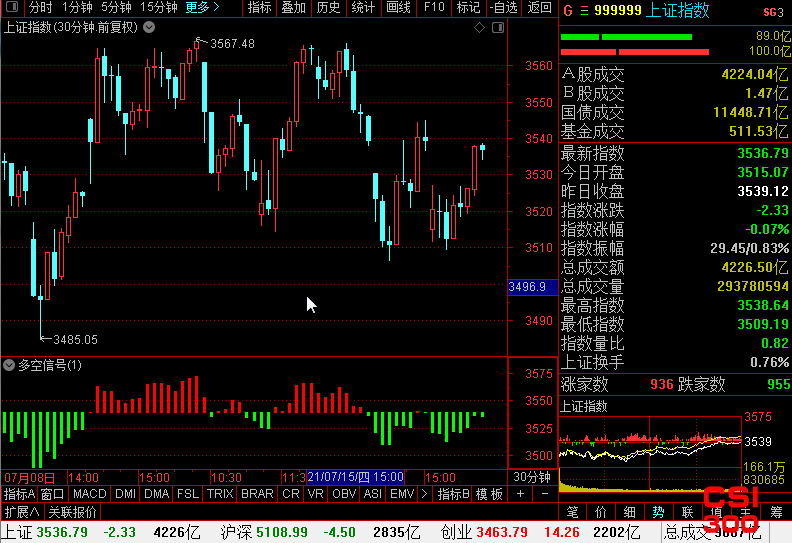Click the SG3 label
The image size is (792, 543).
click(774, 12)
